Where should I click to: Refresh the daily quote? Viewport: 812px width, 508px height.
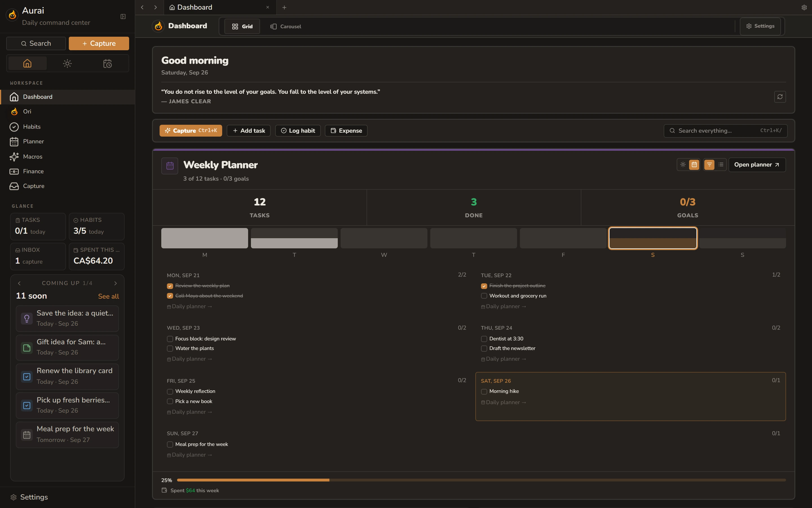pos(780,97)
